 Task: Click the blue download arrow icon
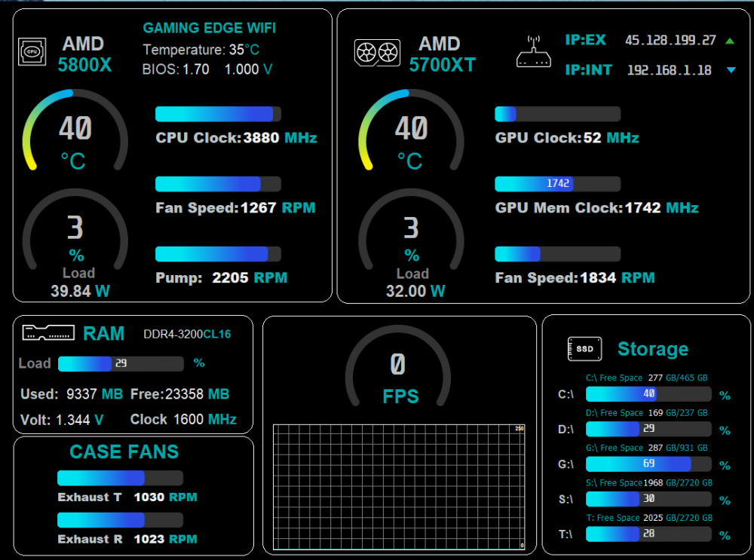731,71
